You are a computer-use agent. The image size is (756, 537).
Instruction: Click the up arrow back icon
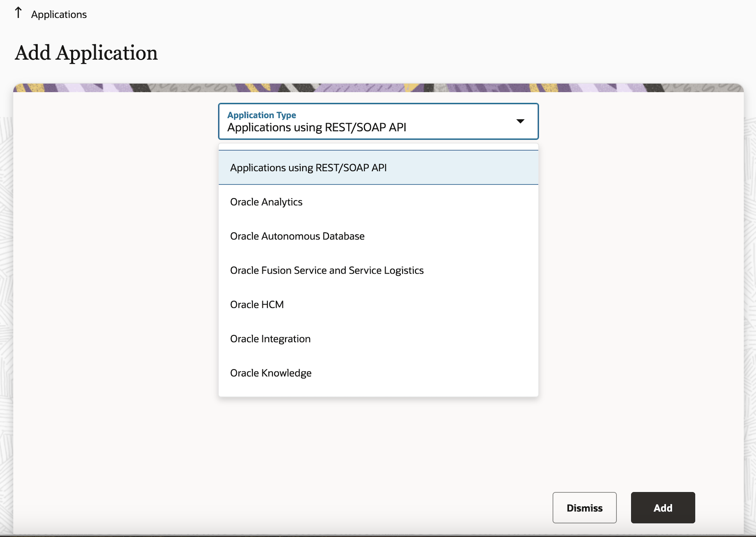click(18, 13)
